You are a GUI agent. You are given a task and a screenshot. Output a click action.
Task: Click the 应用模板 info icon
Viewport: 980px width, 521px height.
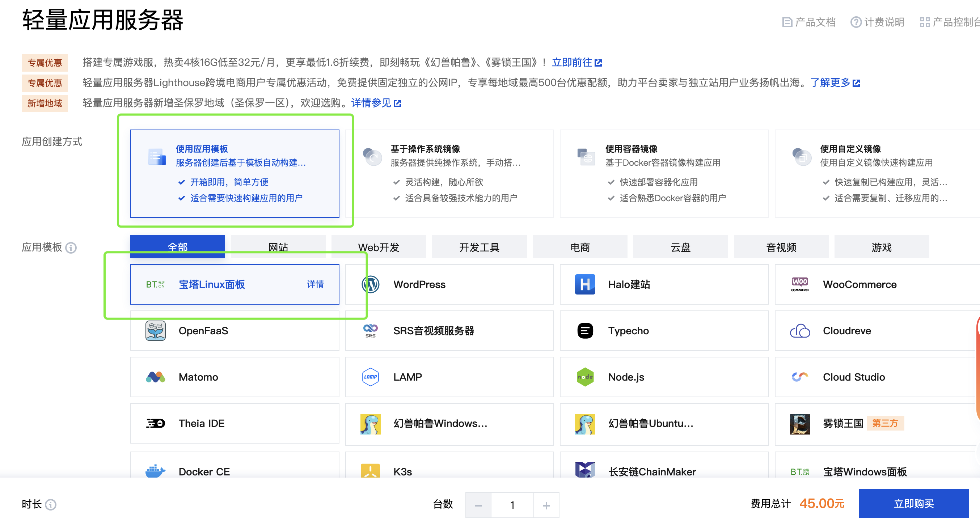[x=71, y=248]
